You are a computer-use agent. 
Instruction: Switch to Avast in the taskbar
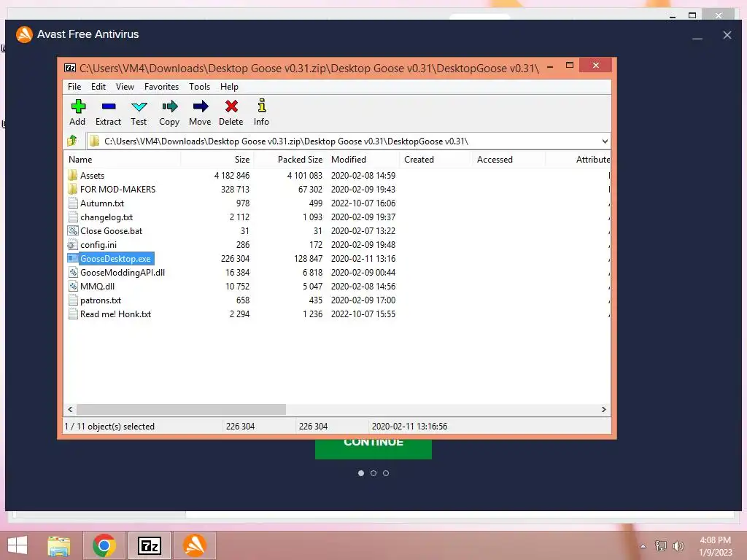(x=194, y=545)
